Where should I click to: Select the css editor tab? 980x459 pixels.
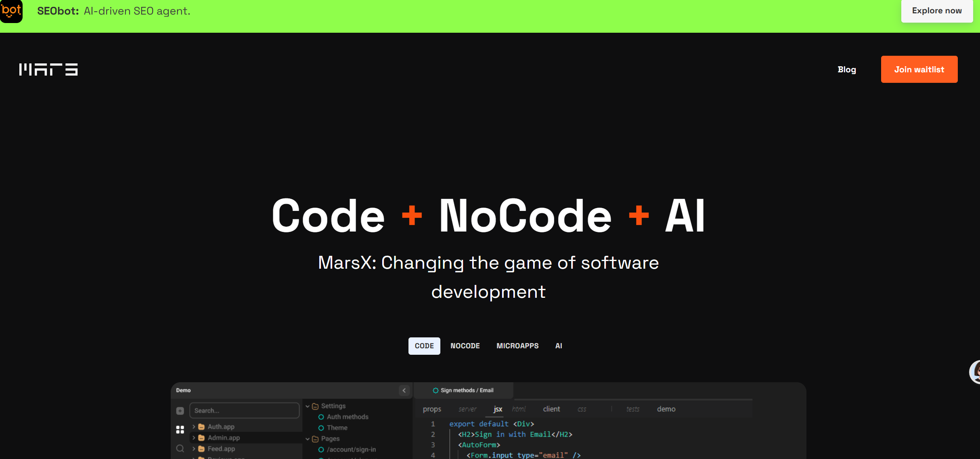coord(582,409)
